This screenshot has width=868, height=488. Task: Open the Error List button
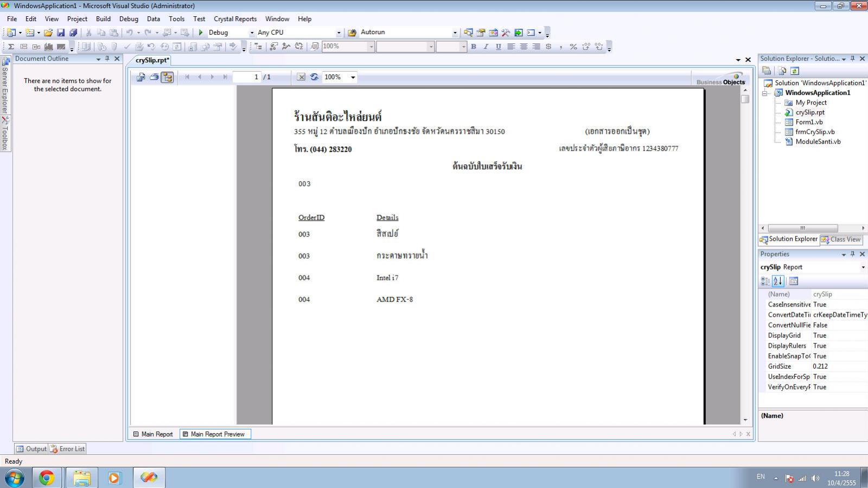click(68, 449)
